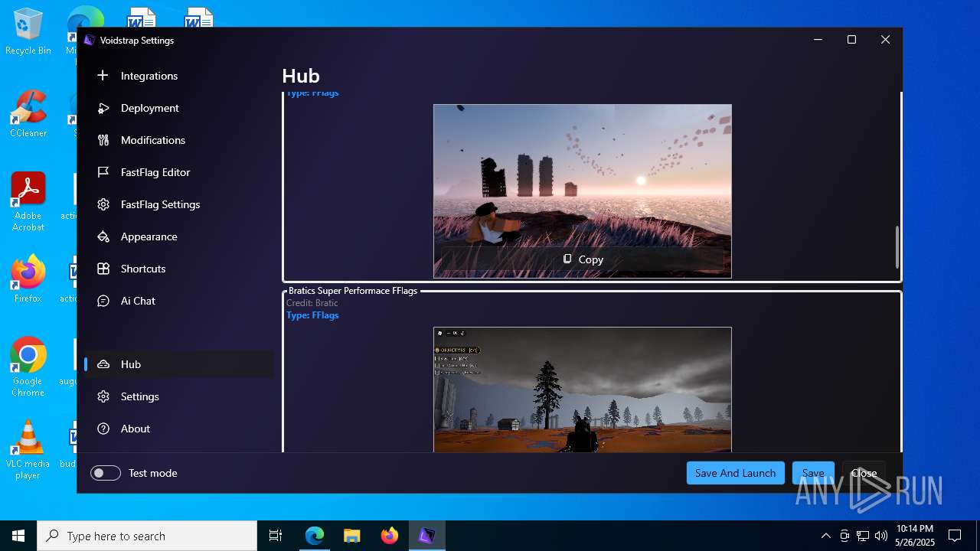
Task: Click the Ai Chat bubble icon
Action: tap(103, 301)
